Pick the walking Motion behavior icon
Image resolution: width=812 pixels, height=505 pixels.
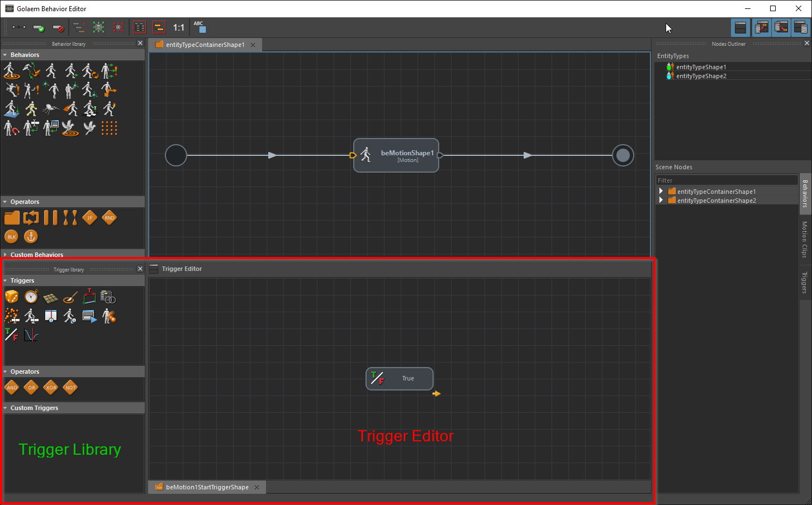(x=51, y=71)
